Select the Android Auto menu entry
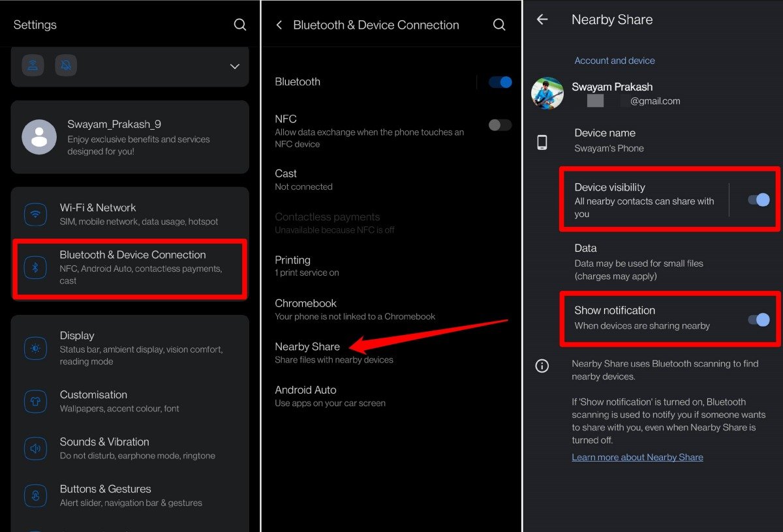783x532 pixels. (305, 390)
